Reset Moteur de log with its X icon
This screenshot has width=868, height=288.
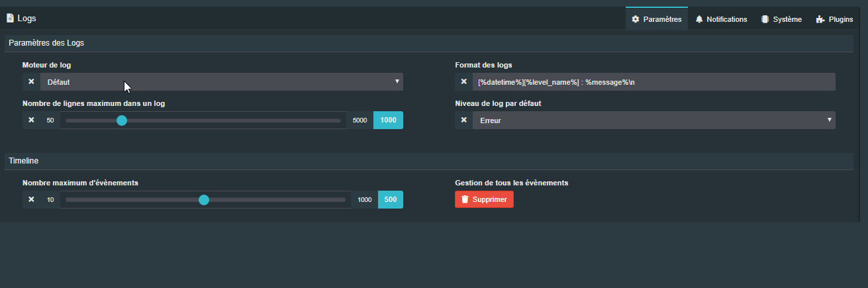click(x=31, y=81)
